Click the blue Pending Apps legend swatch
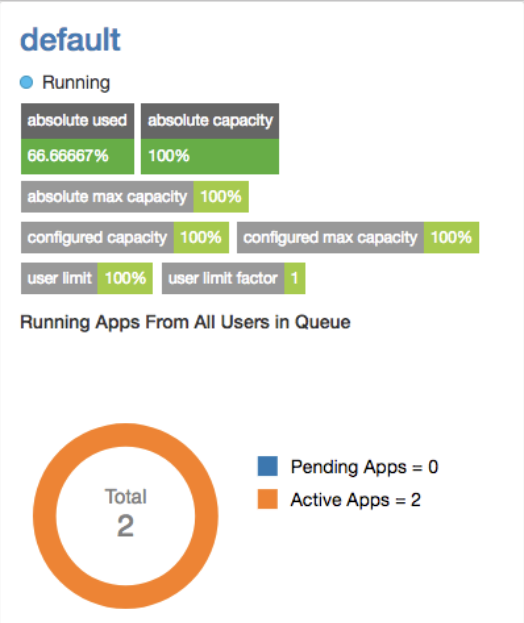 click(x=267, y=466)
